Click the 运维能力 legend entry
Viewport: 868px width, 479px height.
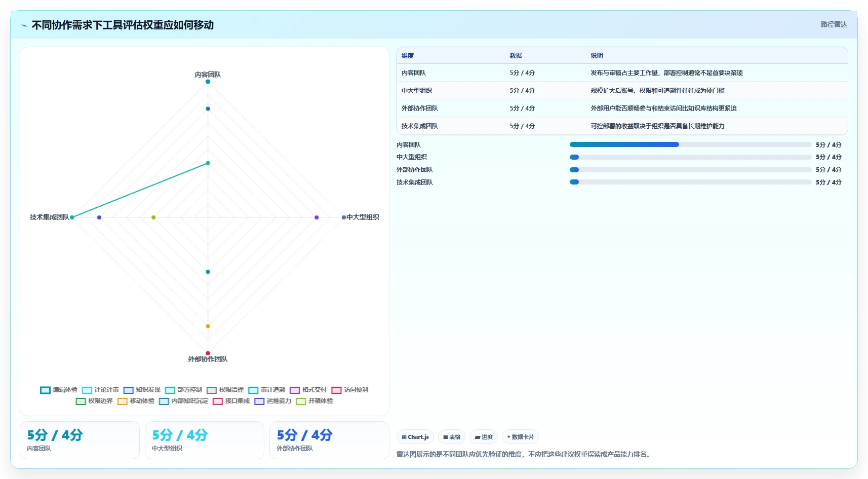[x=272, y=401]
